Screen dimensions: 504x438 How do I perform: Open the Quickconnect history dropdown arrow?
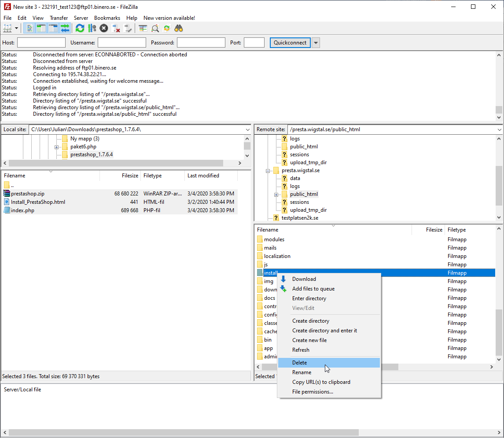(x=316, y=42)
